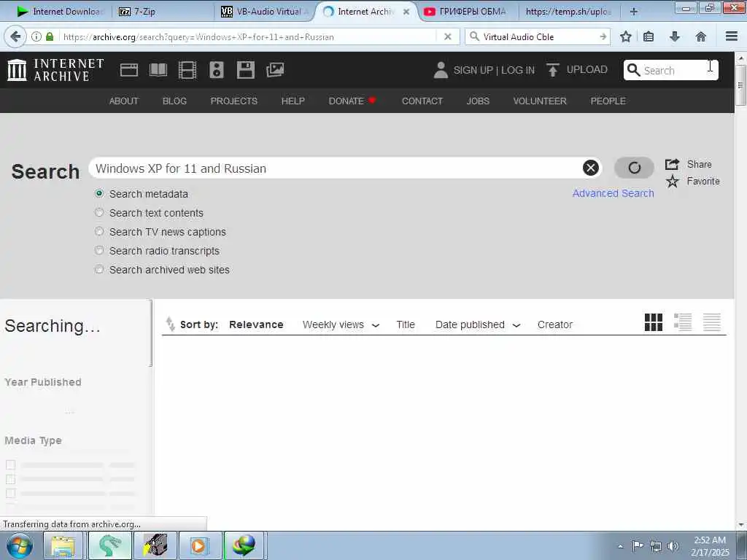Open the Texts book icon
This screenshot has width=747, height=560.
(158, 70)
